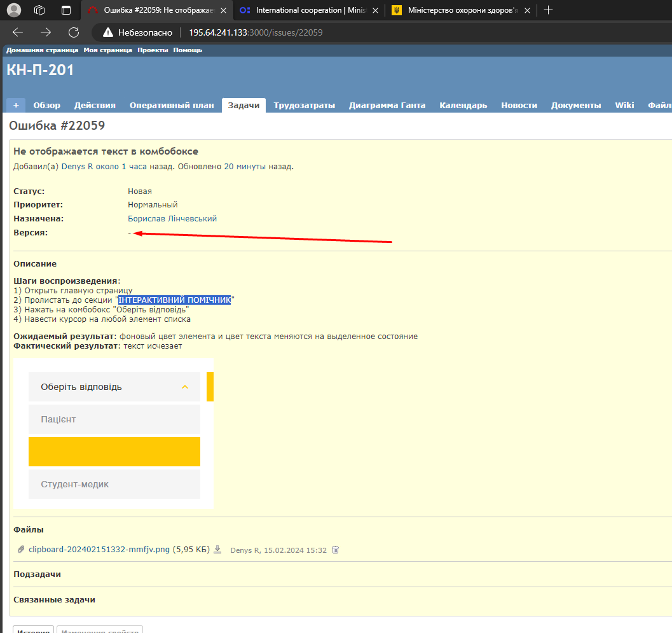Click the download icon next to clipboard attachment
This screenshot has height=633, width=672.
[x=217, y=550]
